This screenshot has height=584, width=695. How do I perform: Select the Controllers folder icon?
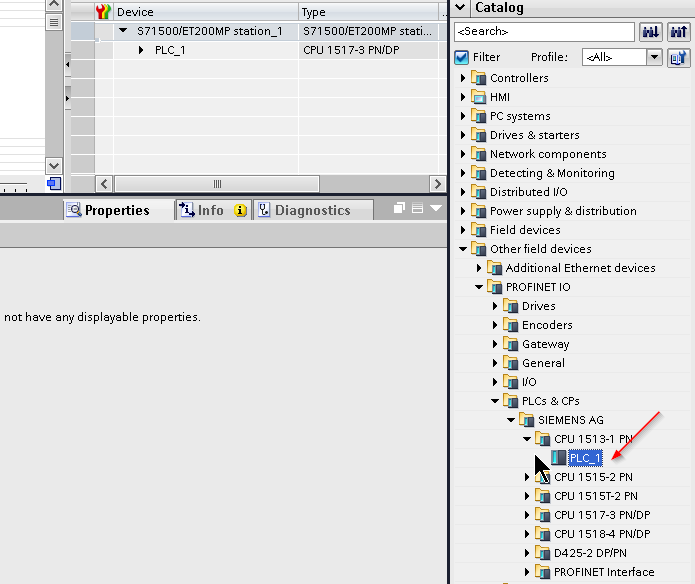[479, 78]
